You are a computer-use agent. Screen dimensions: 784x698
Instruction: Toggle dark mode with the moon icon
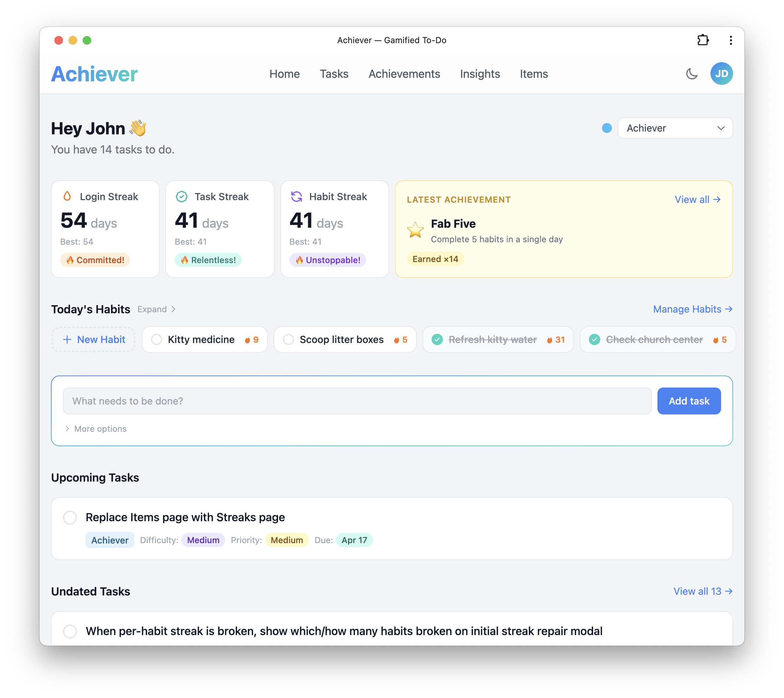(692, 74)
